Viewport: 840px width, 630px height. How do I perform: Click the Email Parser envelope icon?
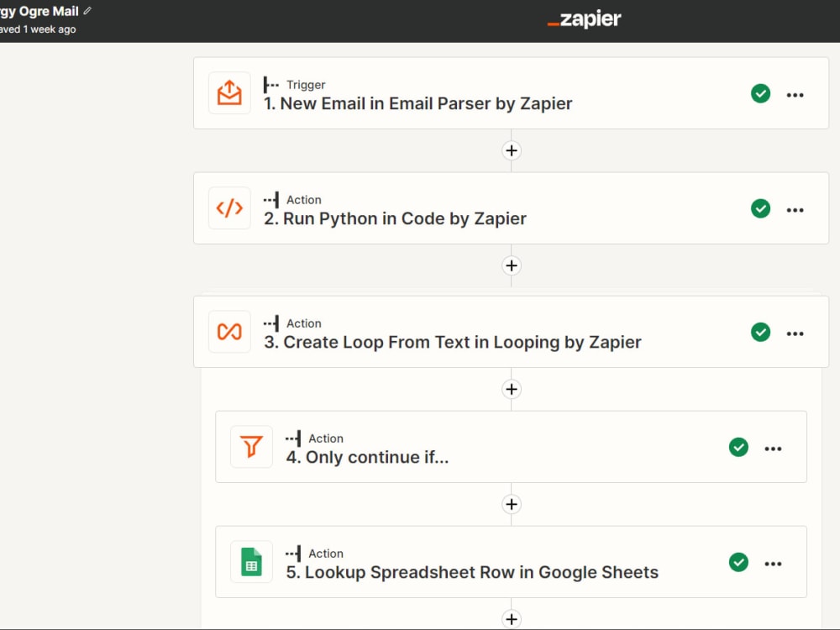pyautogui.click(x=229, y=92)
